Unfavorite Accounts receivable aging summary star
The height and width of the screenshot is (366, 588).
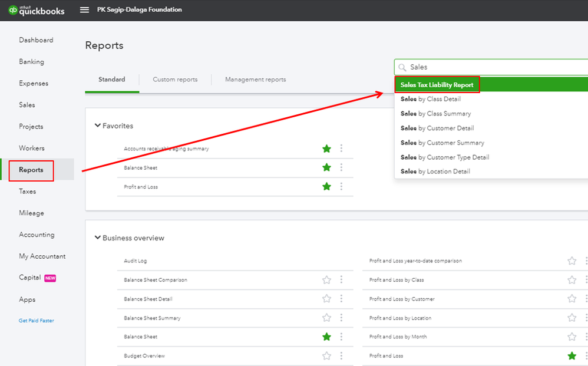tap(326, 149)
